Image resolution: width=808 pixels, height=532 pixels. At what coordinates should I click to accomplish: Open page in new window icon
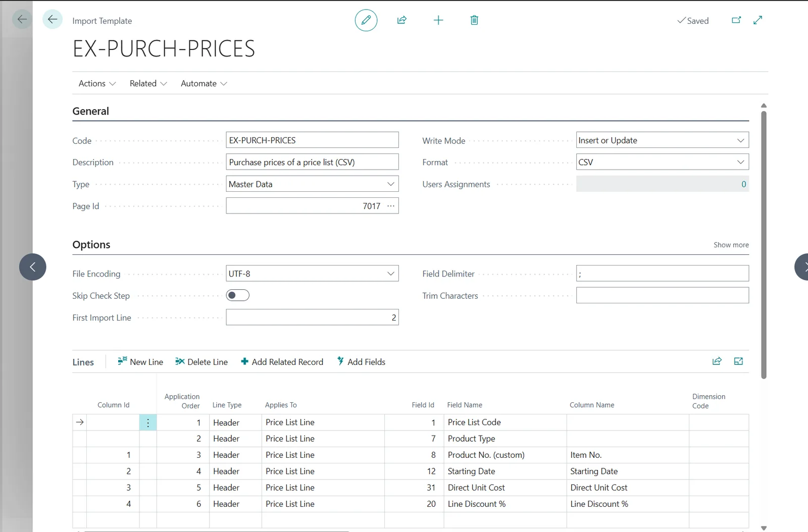coord(736,20)
